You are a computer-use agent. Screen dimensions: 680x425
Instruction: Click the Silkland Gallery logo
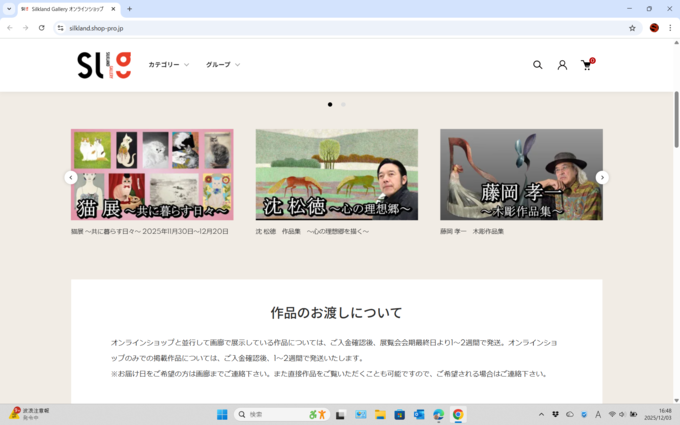(x=104, y=65)
